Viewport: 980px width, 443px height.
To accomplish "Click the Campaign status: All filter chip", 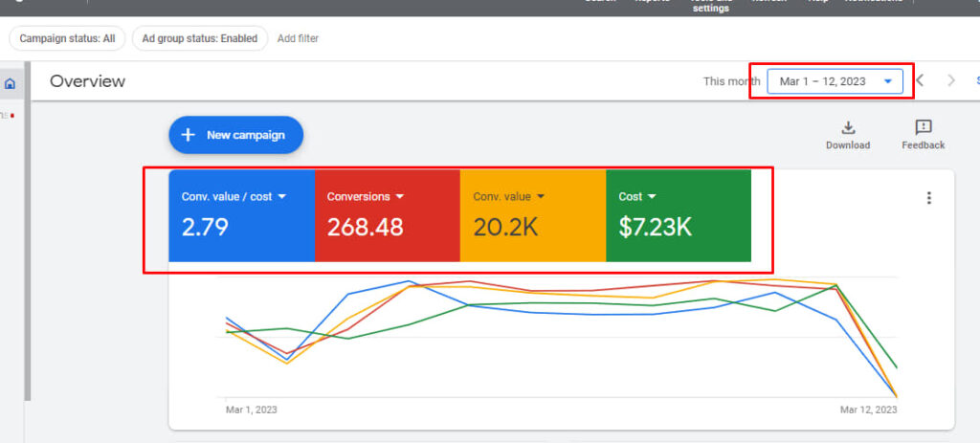I will coord(67,38).
